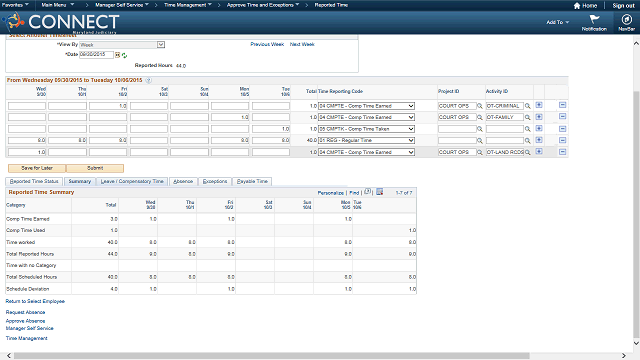The image size is (640, 360).
Task: Add a row after the OT-CRIMINAL row
Action: point(539,105)
